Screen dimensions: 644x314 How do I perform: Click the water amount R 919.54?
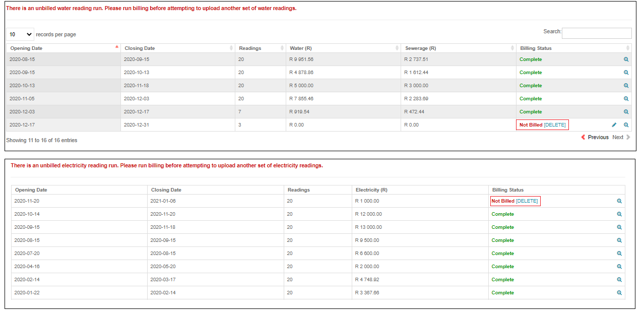click(299, 112)
